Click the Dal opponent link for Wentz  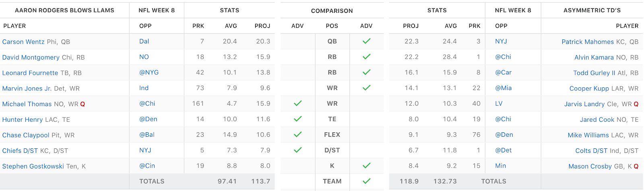point(144,41)
